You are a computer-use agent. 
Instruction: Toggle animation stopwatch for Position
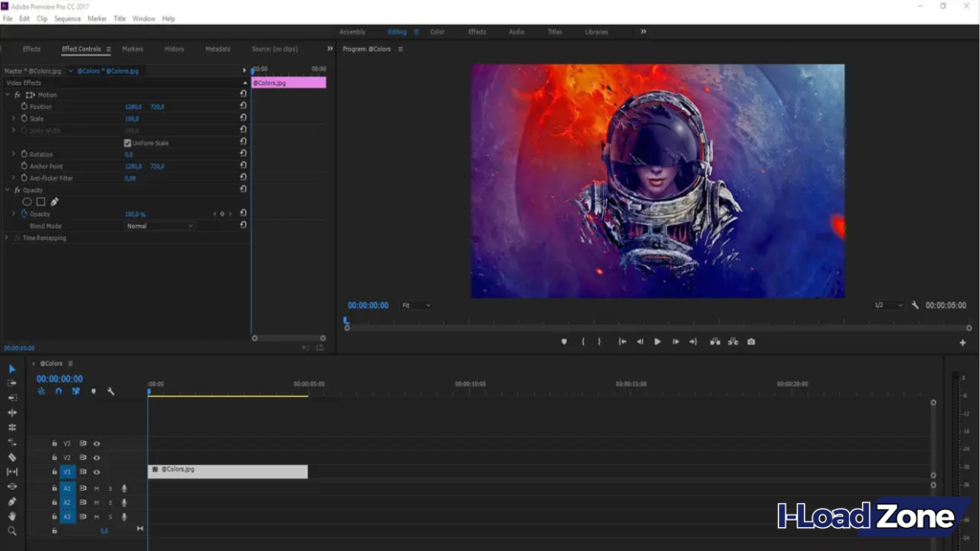coord(24,106)
